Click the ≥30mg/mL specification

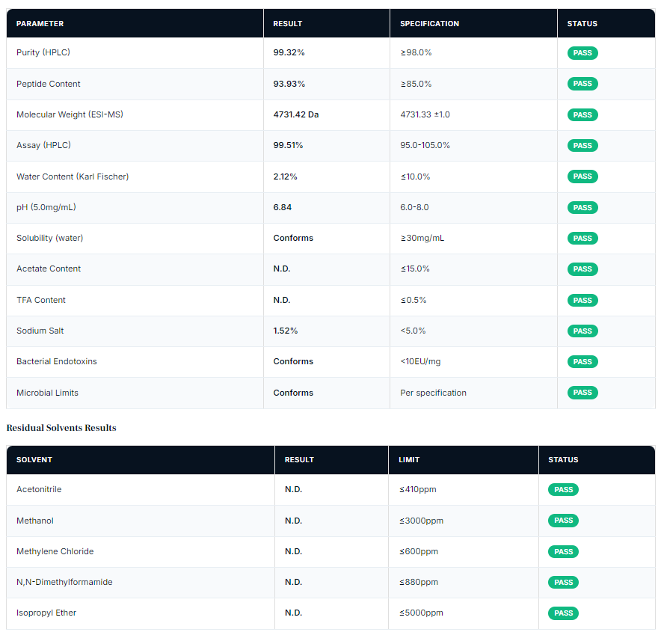coord(422,238)
